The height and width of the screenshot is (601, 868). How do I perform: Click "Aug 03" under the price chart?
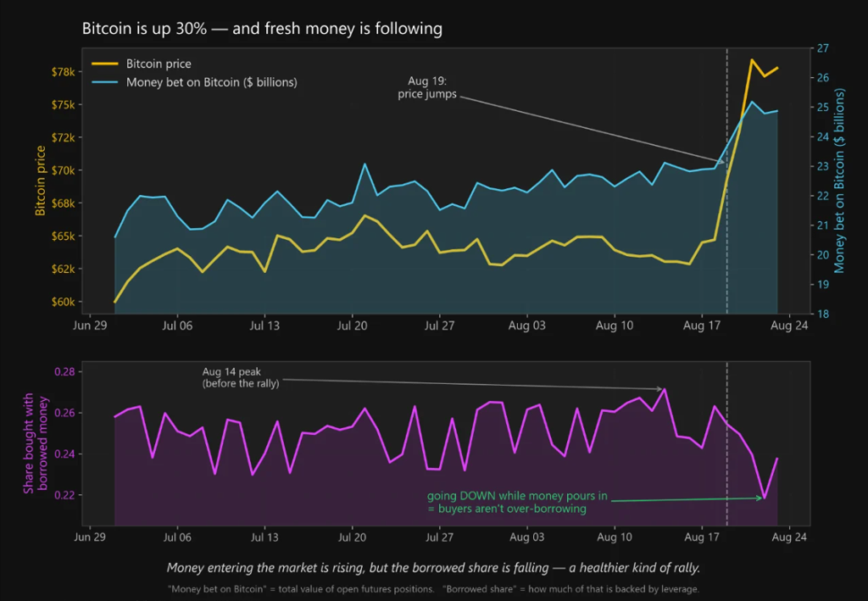point(527,326)
